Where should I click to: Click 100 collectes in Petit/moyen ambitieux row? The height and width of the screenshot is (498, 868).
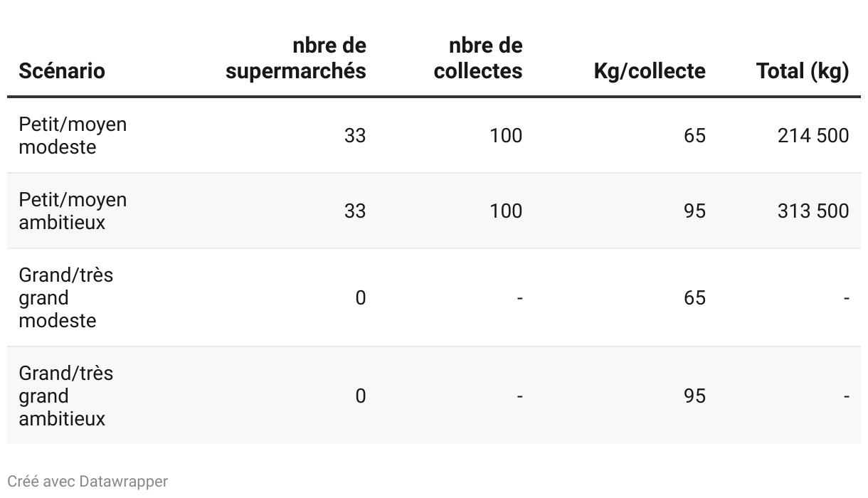[506, 211]
